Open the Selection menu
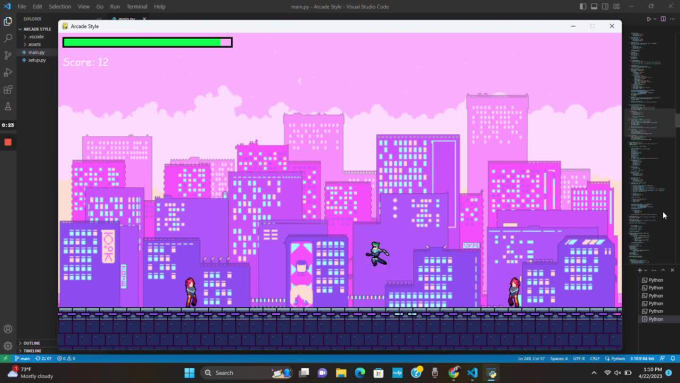Screen dimensions: 680x383 [x=60, y=7]
